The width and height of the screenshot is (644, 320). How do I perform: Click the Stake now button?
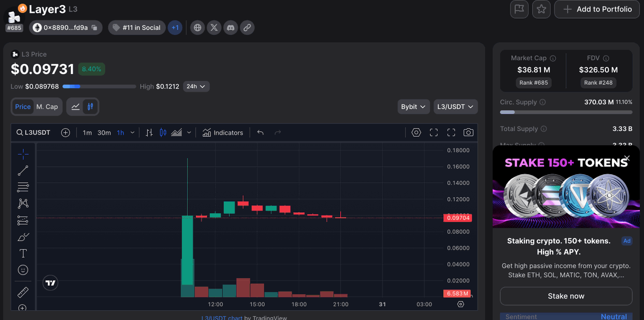point(566,296)
